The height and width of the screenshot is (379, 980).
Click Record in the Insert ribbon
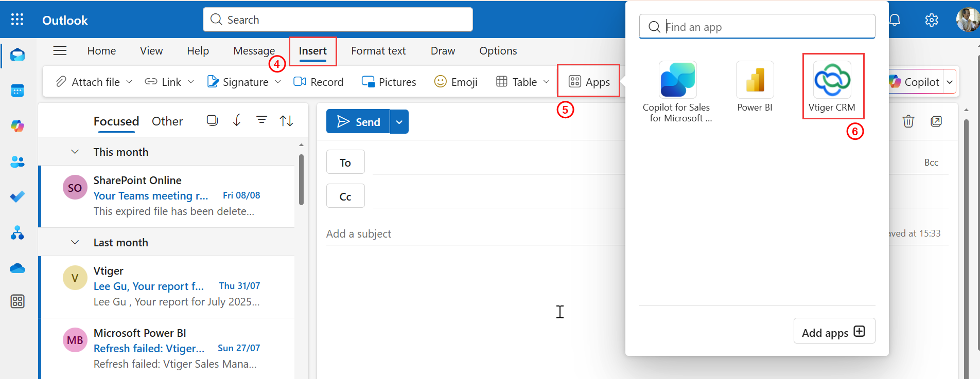tap(318, 82)
